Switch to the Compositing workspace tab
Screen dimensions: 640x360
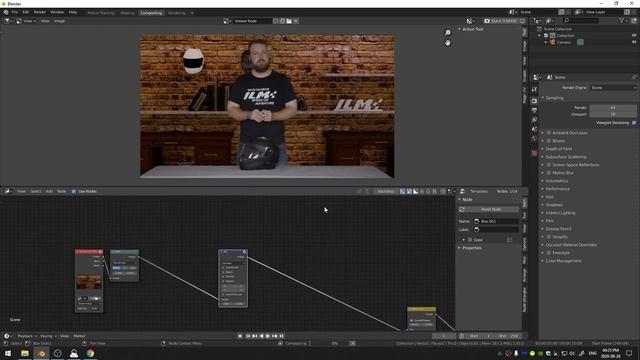151,13
